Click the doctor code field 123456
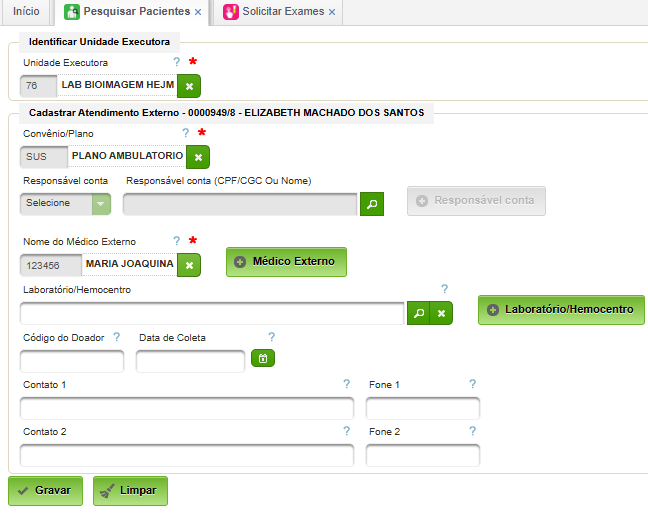Screen dimensions: 648x515 point(51,265)
